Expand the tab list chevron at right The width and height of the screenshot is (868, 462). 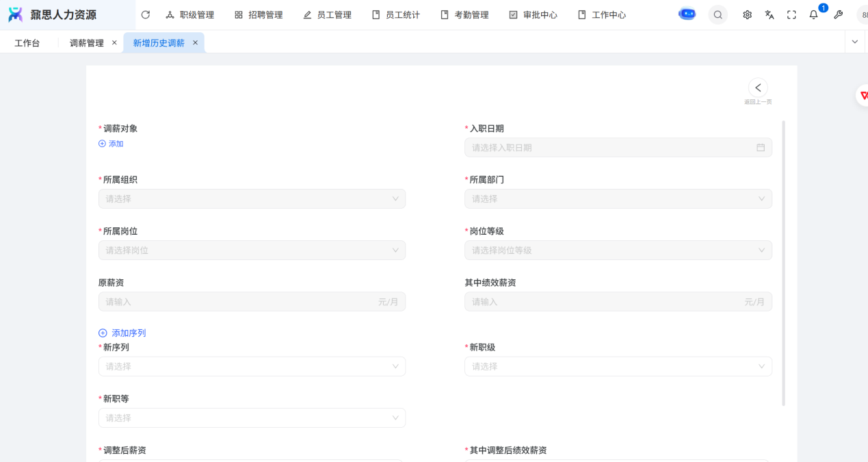point(854,42)
